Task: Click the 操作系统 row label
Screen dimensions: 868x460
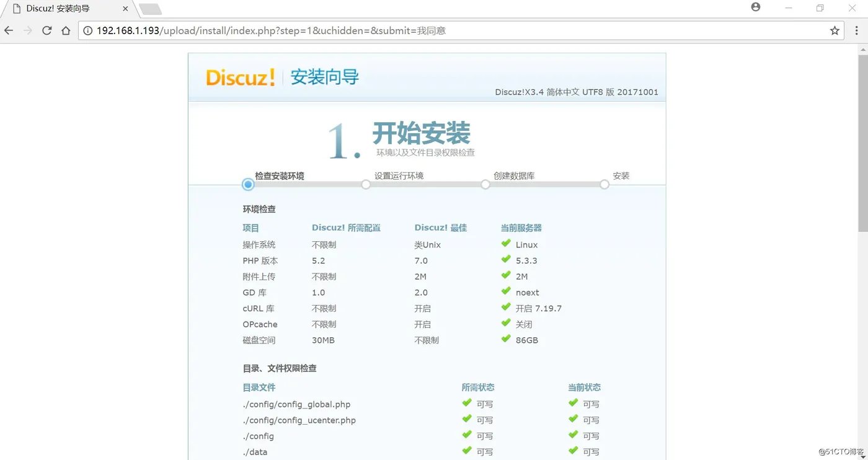Action: tap(259, 244)
